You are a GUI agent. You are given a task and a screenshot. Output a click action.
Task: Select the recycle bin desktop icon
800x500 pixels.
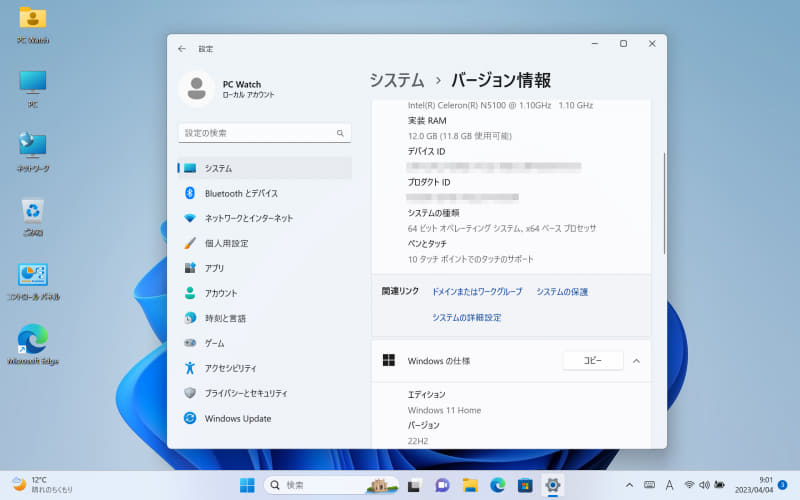[x=33, y=217]
